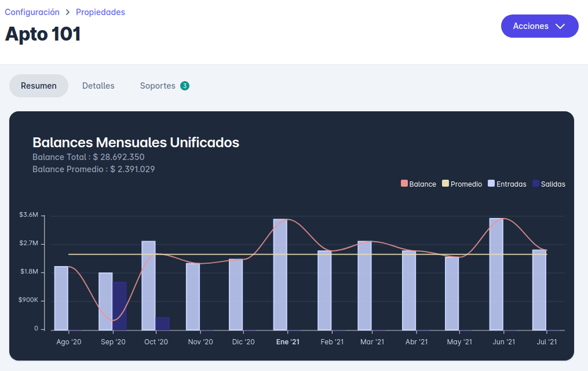Open the Soportes tab
This screenshot has height=371, width=588.
coord(158,86)
